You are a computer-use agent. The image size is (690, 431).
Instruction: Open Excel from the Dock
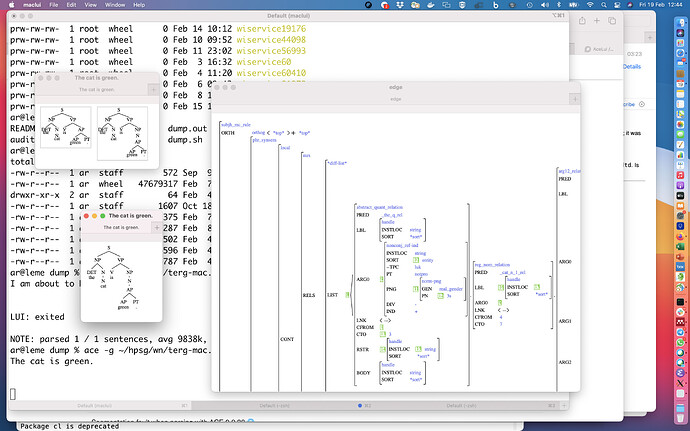(x=680, y=247)
